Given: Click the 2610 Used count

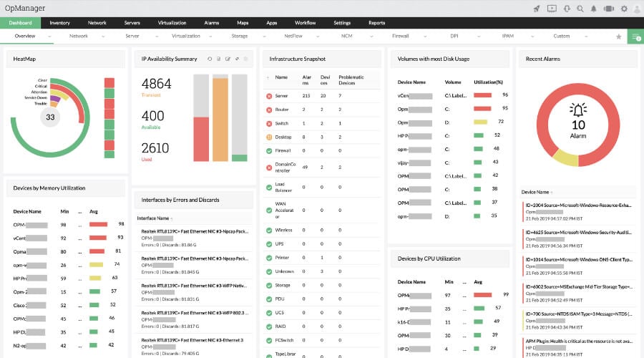Looking at the screenshot, I should 155,148.
